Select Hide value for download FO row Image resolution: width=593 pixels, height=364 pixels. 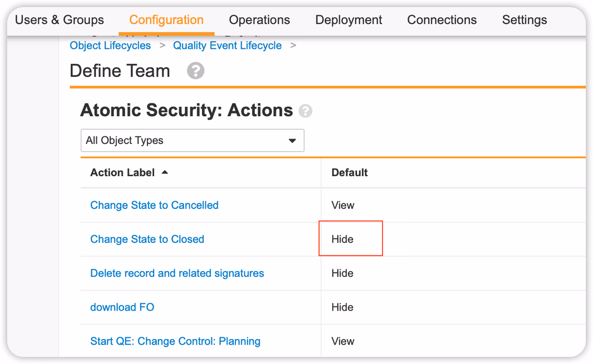(x=342, y=307)
